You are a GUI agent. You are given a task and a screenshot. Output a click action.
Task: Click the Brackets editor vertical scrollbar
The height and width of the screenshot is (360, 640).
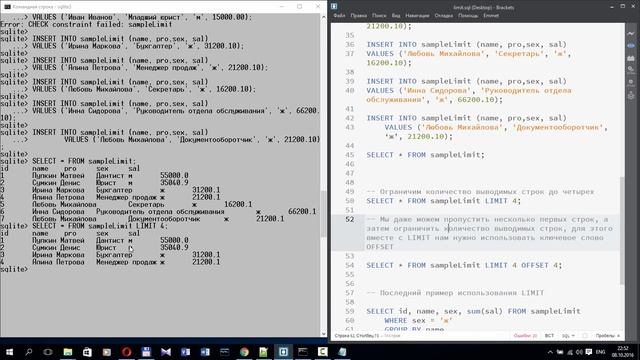pyautogui.click(x=622, y=231)
